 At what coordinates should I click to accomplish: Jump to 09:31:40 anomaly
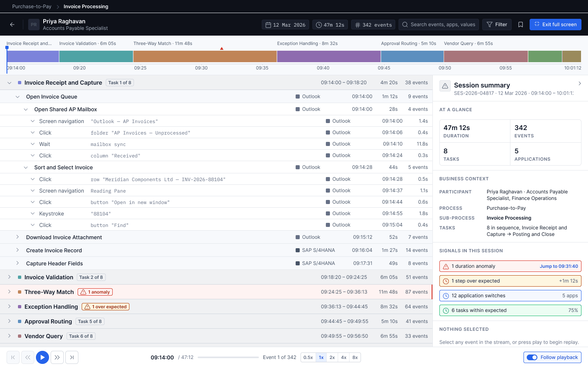[559, 266]
